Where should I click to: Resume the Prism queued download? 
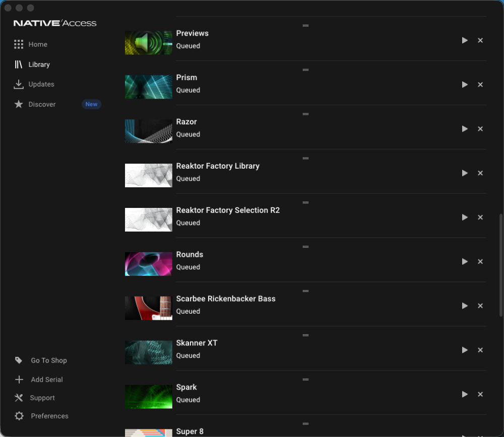click(x=465, y=85)
